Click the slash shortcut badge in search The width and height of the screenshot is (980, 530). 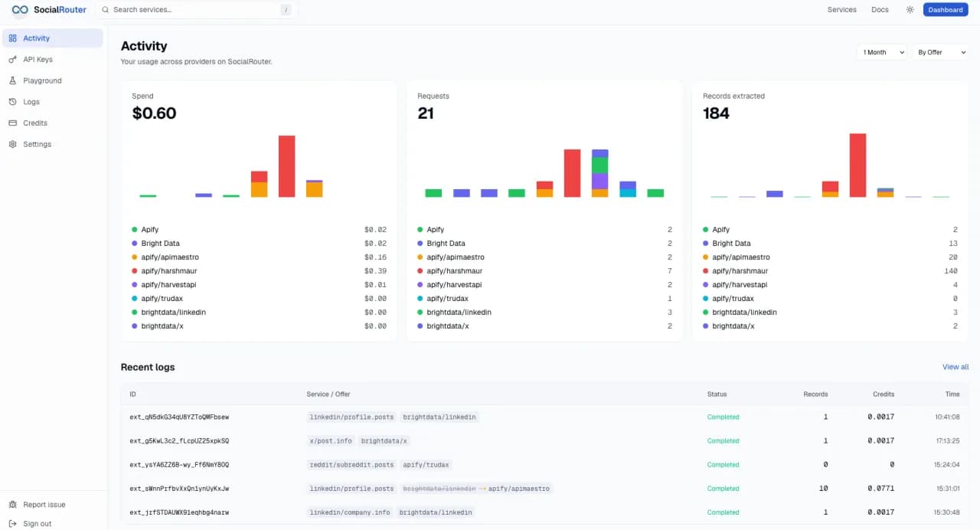coord(286,10)
